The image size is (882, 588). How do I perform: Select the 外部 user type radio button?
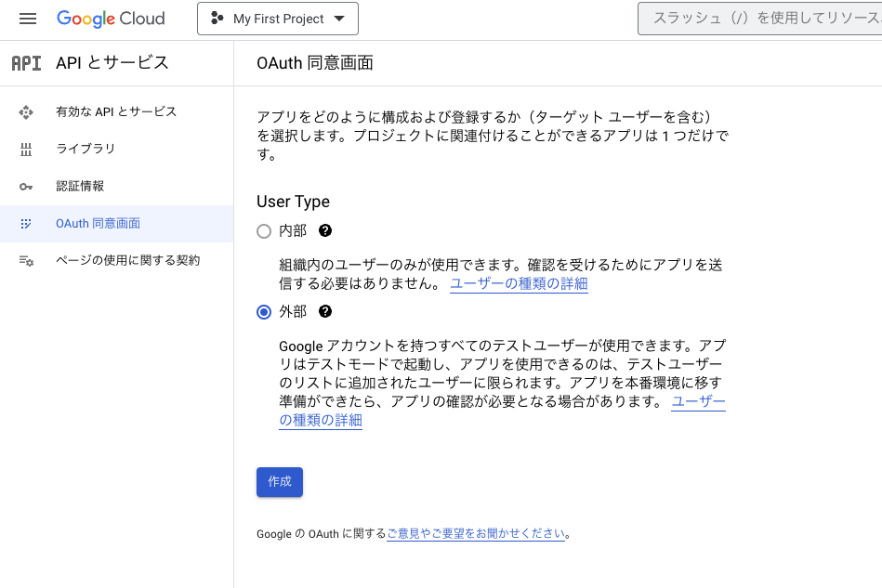click(x=263, y=311)
